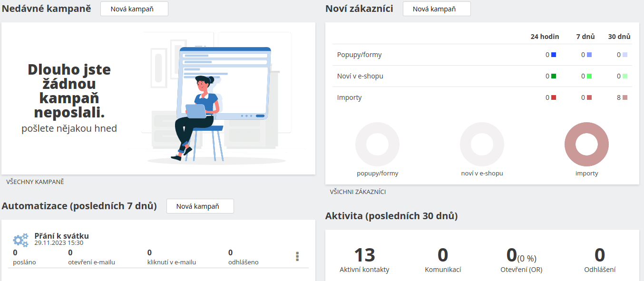The width and height of the screenshot is (644, 281).
Task: Open VŠICHNI ZÁKAZNÍCI link
Action: click(358, 192)
